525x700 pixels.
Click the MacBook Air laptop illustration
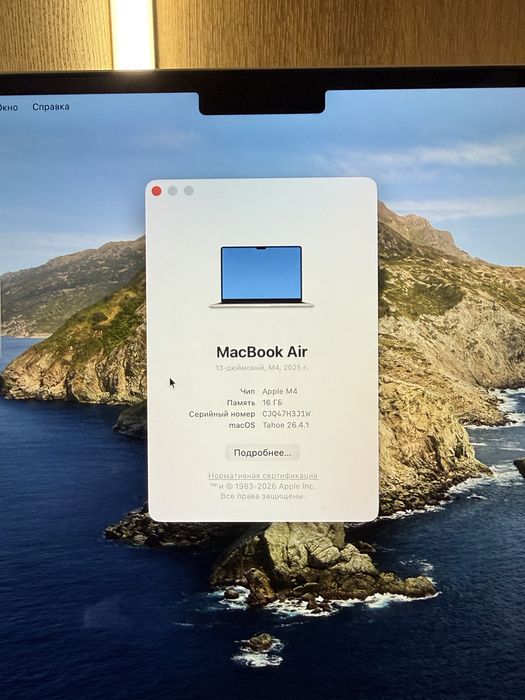(262, 277)
